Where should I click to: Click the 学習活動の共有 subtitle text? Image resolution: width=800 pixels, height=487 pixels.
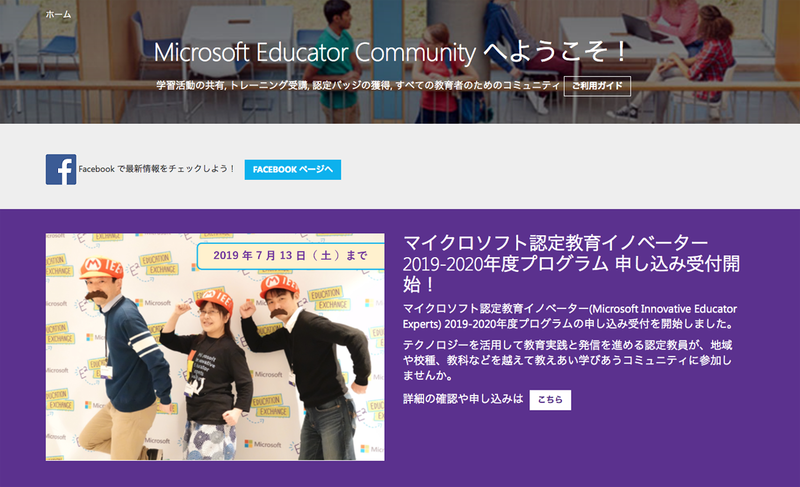pyautogui.click(x=358, y=86)
